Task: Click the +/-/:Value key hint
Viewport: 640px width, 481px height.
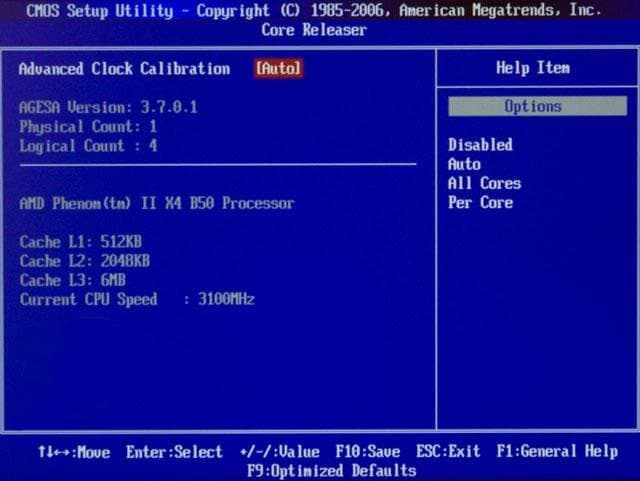Action: 280,452
